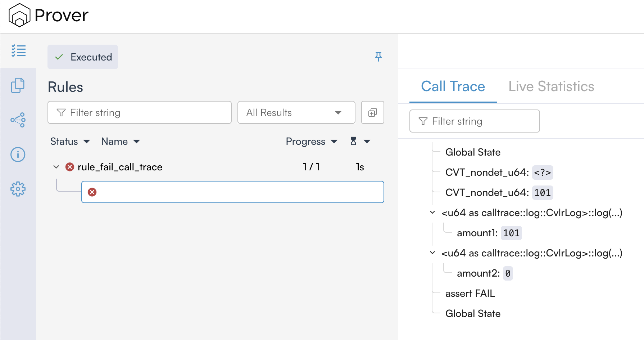Click the Executed status button
Image resolution: width=644 pixels, height=340 pixels.
click(82, 57)
